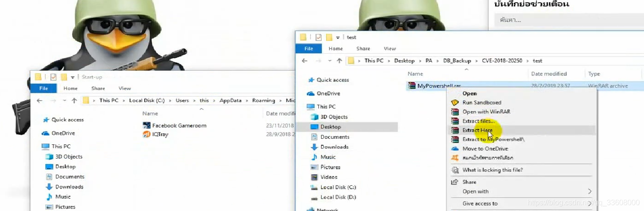Select Move to OneDrive menu entry

[485, 148]
